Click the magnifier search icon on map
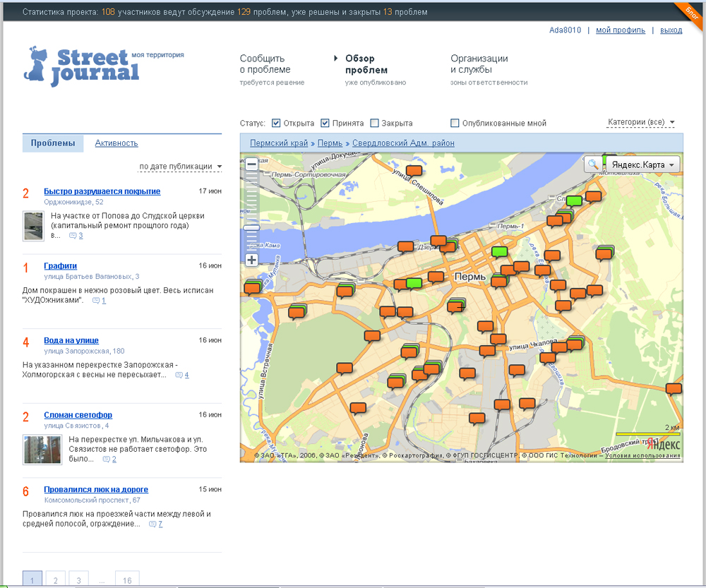706x588 pixels. [593, 164]
